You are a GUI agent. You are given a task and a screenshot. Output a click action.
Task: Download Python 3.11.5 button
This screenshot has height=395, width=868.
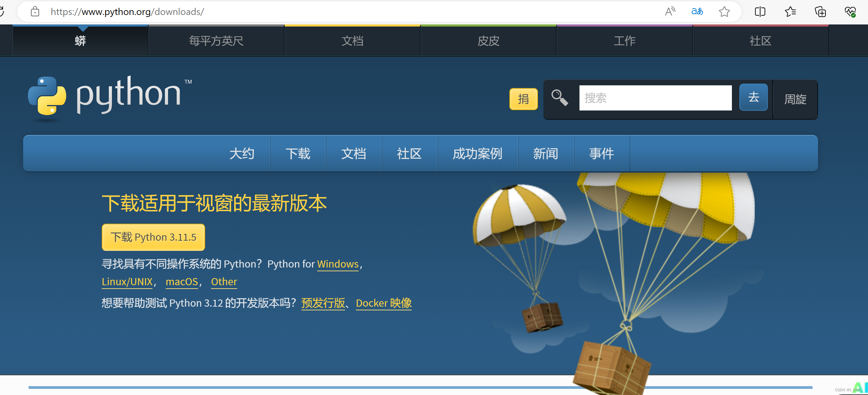click(153, 237)
